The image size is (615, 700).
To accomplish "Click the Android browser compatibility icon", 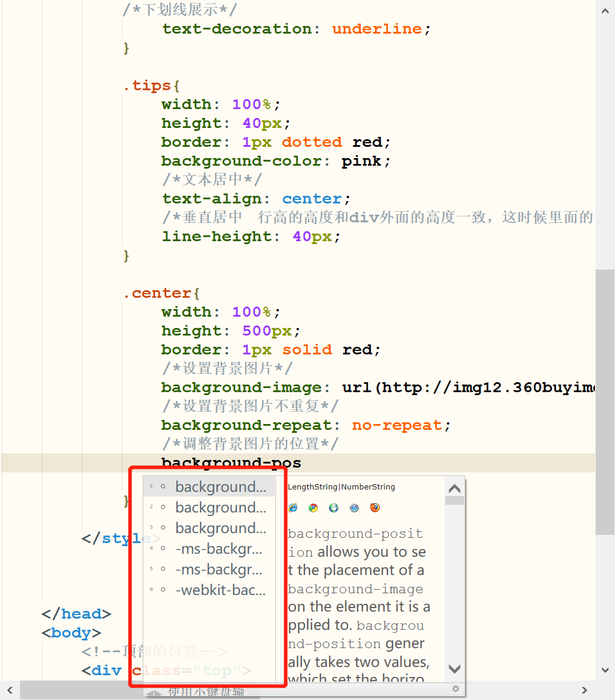I will [x=334, y=508].
